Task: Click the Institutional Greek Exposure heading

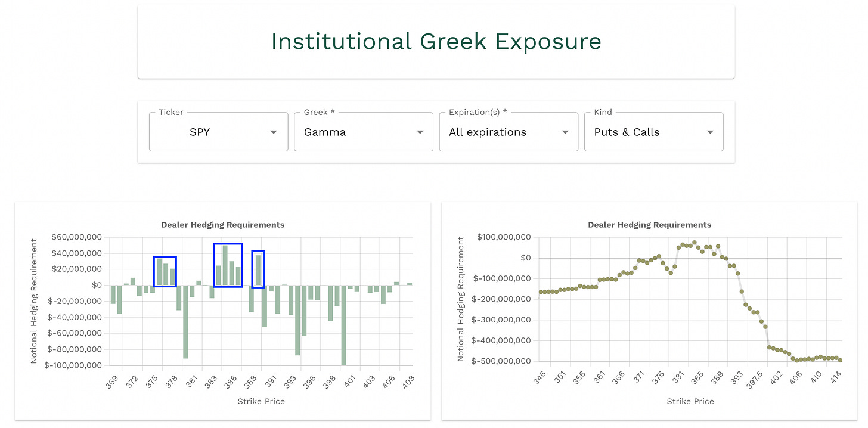Action: coord(436,41)
